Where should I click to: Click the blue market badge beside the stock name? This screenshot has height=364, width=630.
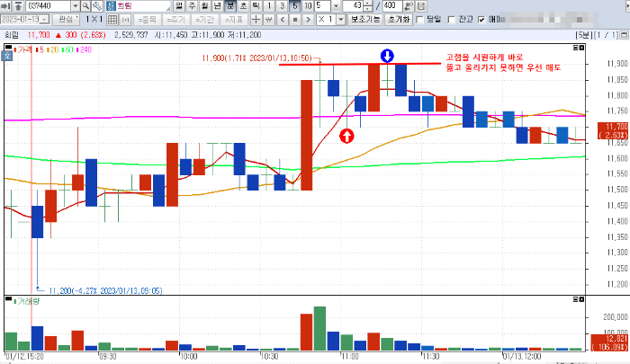112,6
